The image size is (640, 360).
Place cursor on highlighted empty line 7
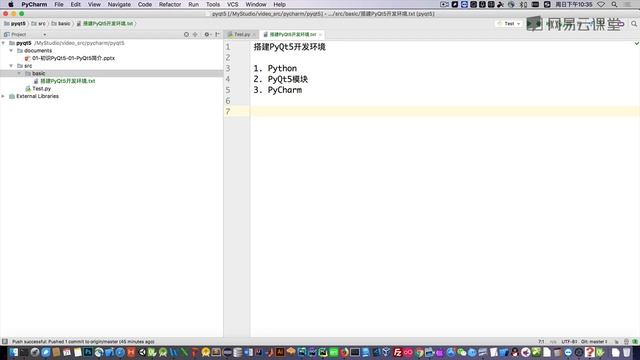click(445, 111)
